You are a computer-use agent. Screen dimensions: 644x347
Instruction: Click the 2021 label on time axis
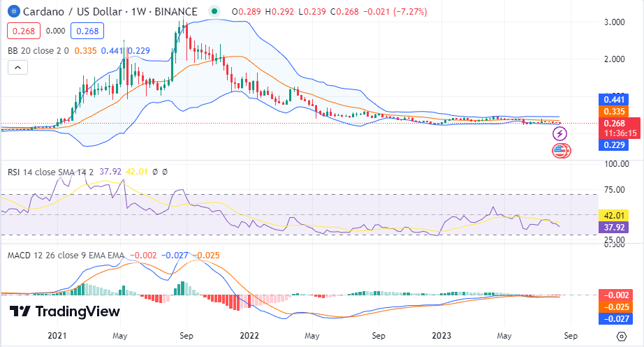coord(57,336)
